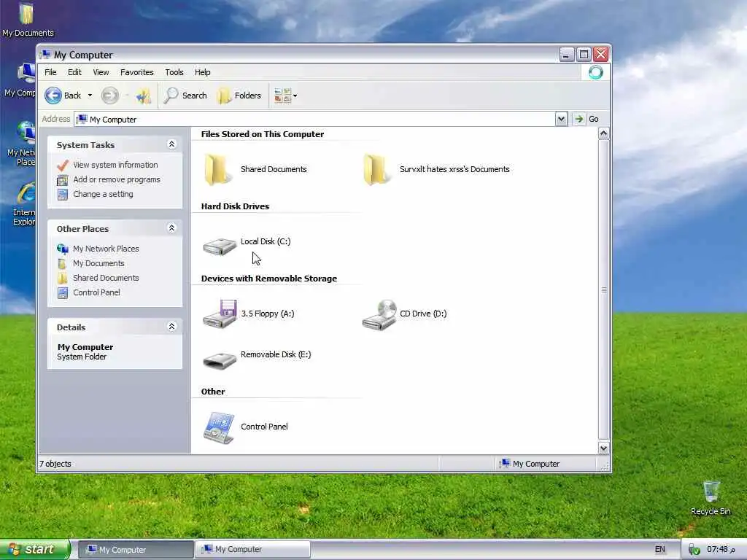Maximize the My Computer window
Image resolution: width=747 pixels, height=560 pixels.
pyautogui.click(x=584, y=55)
